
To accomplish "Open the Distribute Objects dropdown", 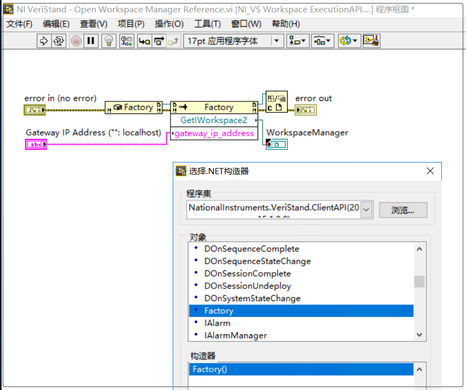I will [323, 41].
